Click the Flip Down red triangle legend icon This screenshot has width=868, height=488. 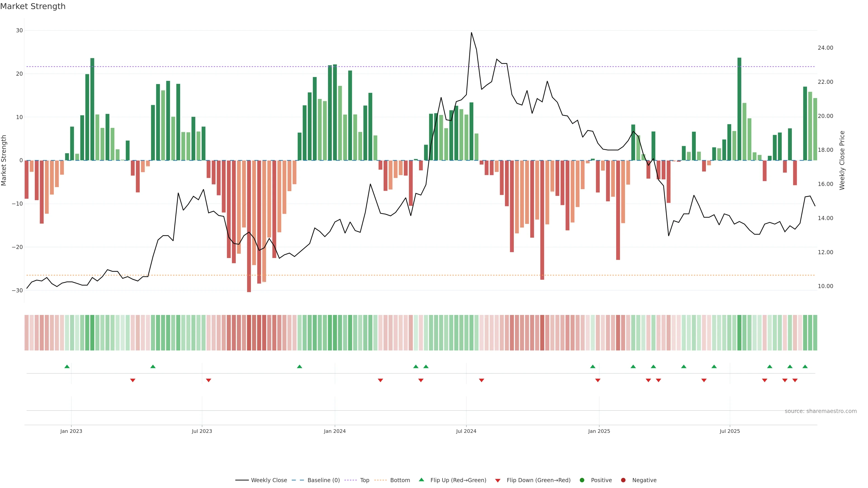[x=498, y=480]
